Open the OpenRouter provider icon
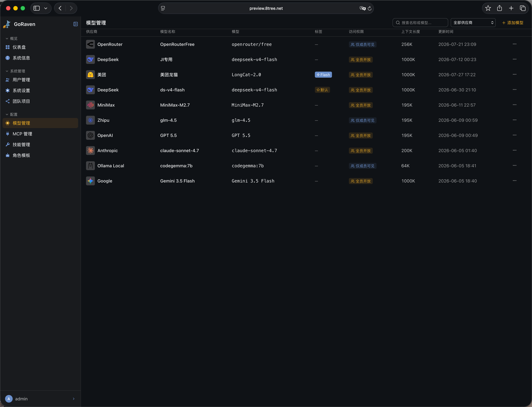532x407 pixels. point(90,44)
